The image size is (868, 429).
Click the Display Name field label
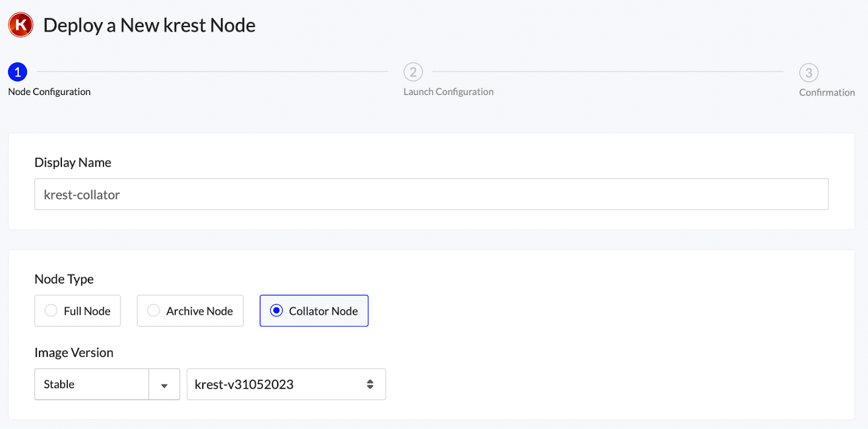tap(73, 162)
